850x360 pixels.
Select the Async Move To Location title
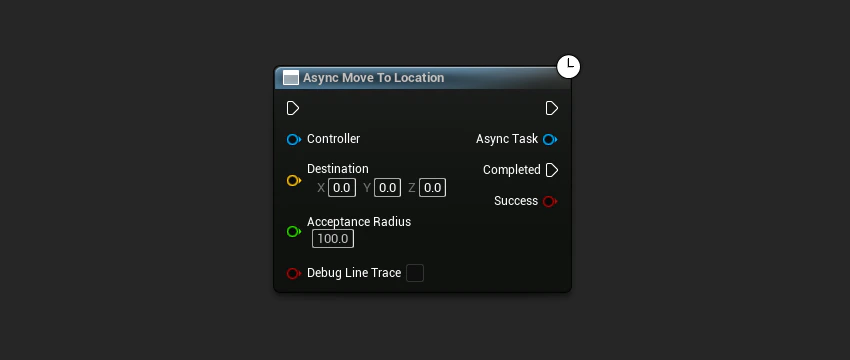pos(374,78)
